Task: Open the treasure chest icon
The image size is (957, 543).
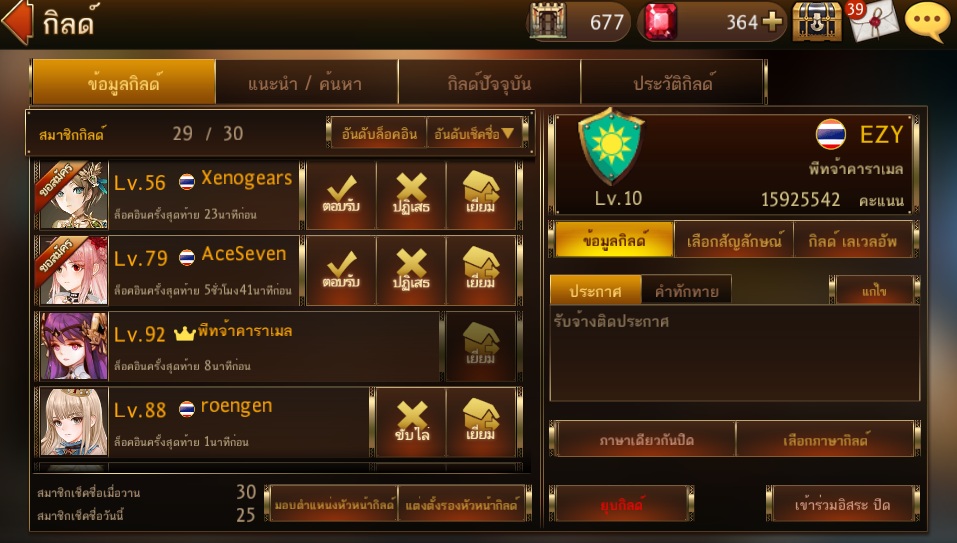Action: [x=817, y=21]
